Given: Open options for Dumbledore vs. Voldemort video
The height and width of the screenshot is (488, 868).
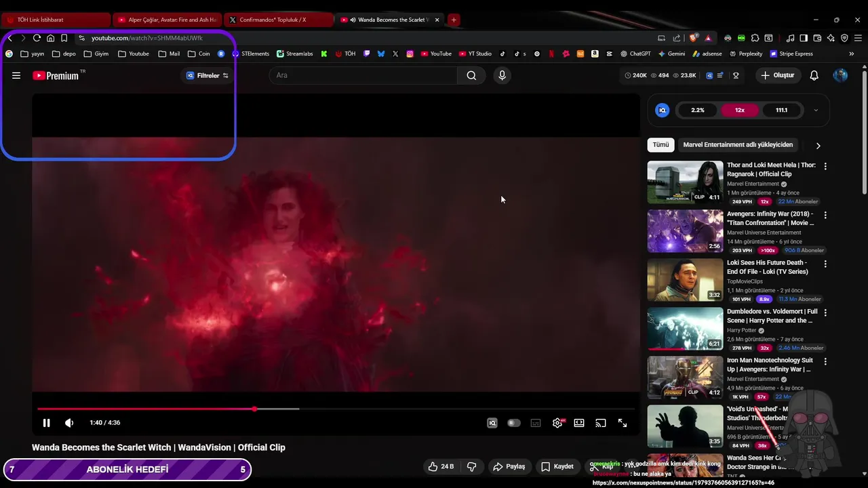Looking at the screenshot, I should pos(825,312).
